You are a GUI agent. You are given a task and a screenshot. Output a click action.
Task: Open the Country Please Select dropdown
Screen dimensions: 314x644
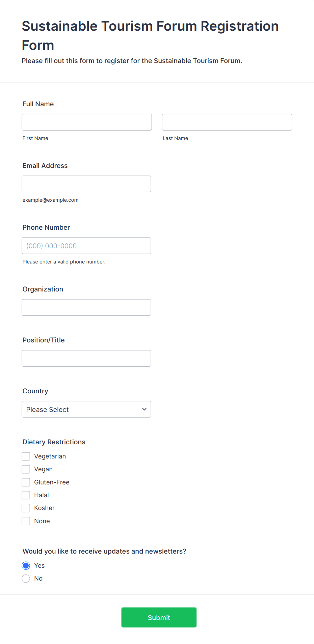tap(86, 409)
